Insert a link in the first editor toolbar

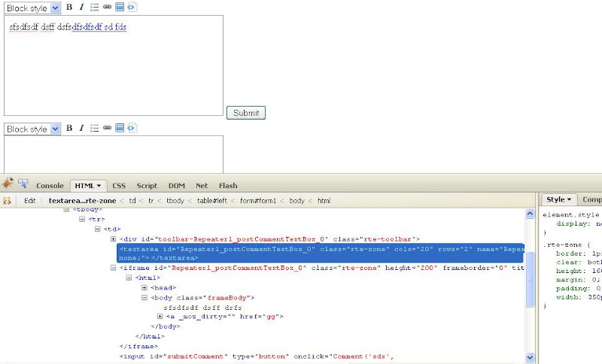107,7
